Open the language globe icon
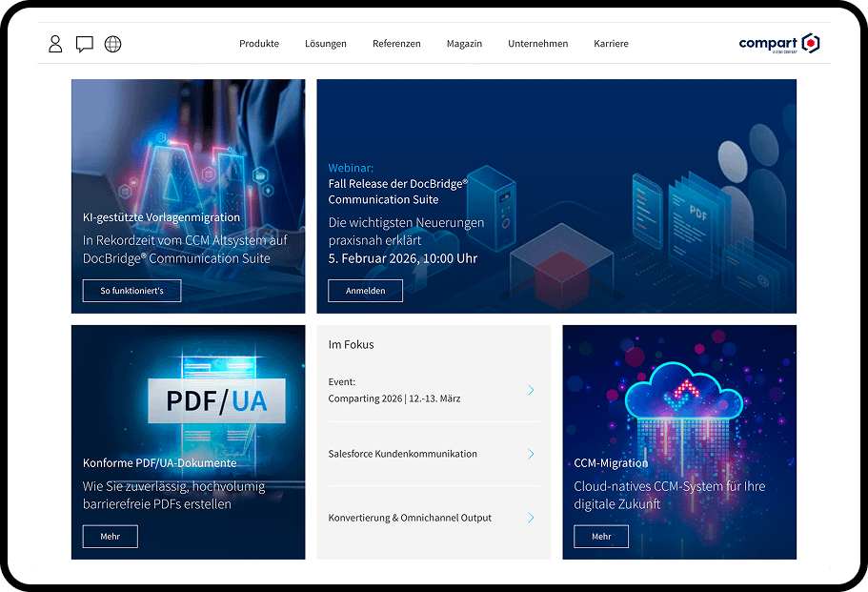The image size is (868, 592). pyautogui.click(x=113, y=44)
